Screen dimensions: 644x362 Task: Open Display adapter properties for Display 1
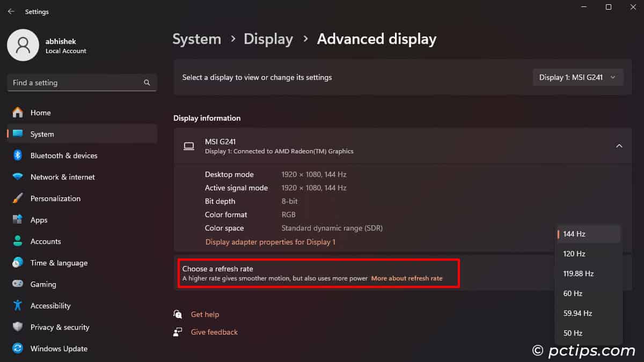point(270,242)
